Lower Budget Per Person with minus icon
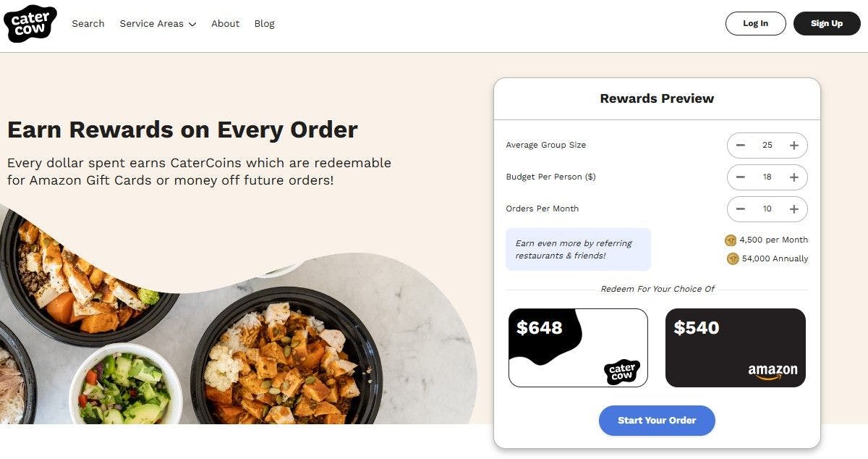Image resolution: width=868 pixels, height=459 pixels. click(x=741, y=177)
